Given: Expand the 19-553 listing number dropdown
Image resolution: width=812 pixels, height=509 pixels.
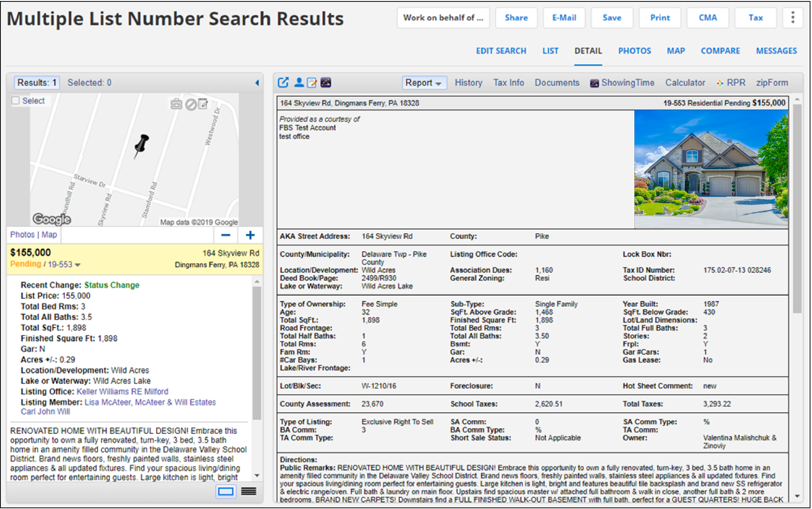Looking at the screenshot, I should (x=78, y=265).
